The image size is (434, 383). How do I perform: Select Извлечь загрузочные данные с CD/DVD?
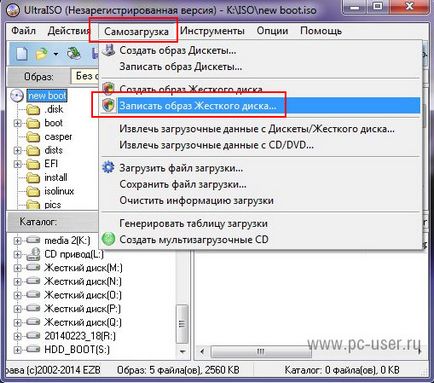[261, 145]
